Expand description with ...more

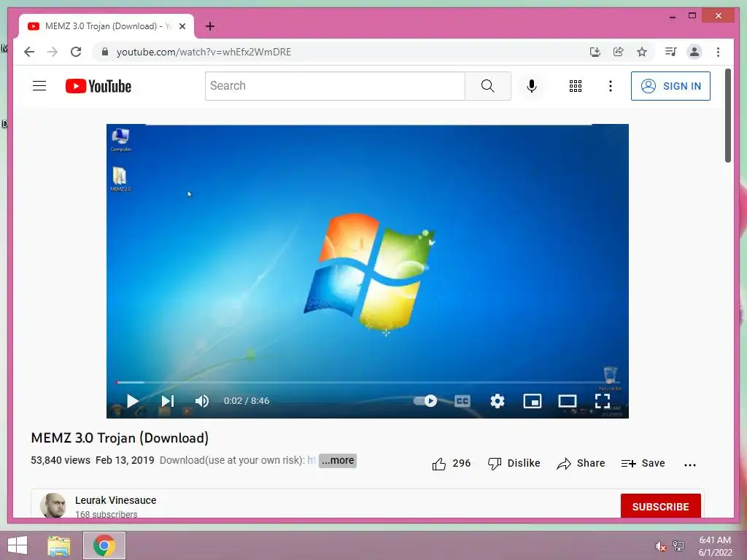(x=338, y=461)
